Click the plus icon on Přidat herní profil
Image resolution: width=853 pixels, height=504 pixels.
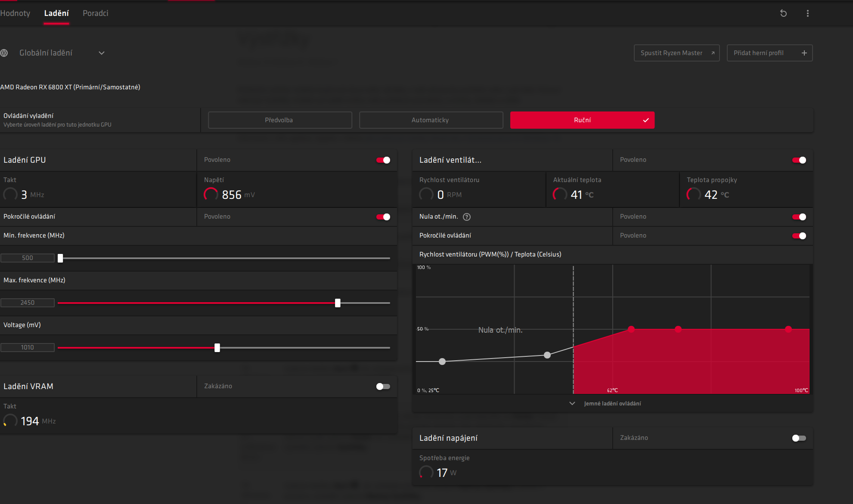[x=804, y=53]
